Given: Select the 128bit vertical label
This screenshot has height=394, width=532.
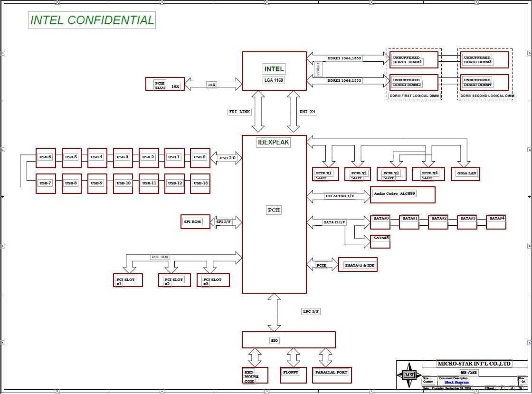Looking at the screenshot, I should pyautogui.click(x=318, y=69).
